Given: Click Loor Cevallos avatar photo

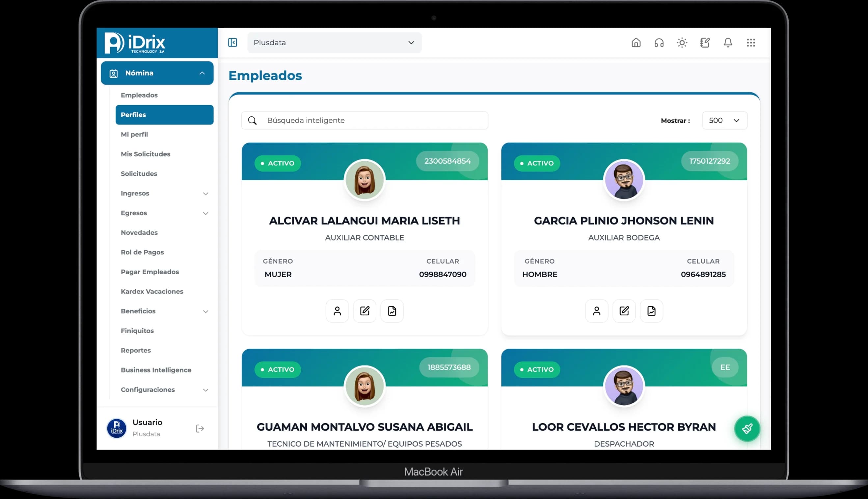Looking at the screenshot, I should coord(624,387).
